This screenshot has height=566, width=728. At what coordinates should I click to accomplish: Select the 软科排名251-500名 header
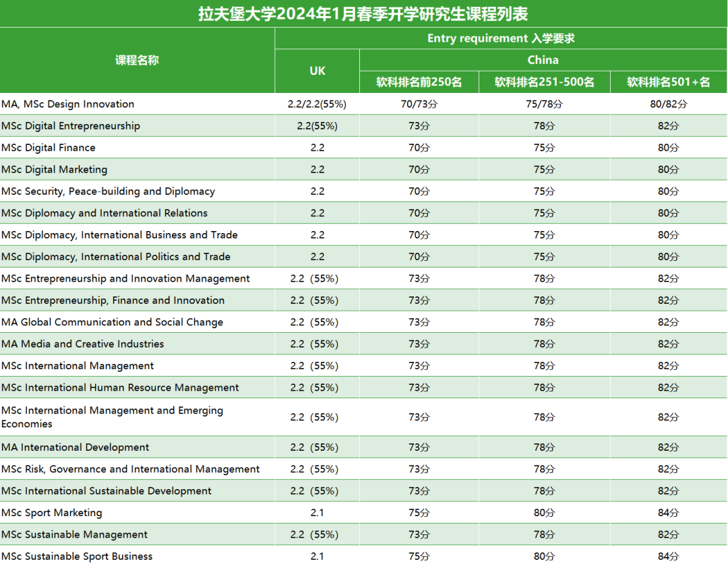tap(544, 82)
